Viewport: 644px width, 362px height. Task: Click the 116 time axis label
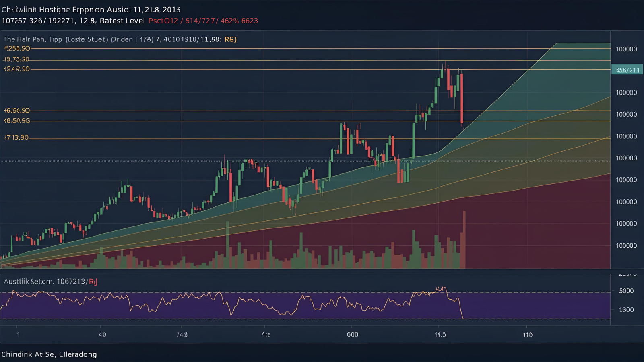[x=527, y=335]
